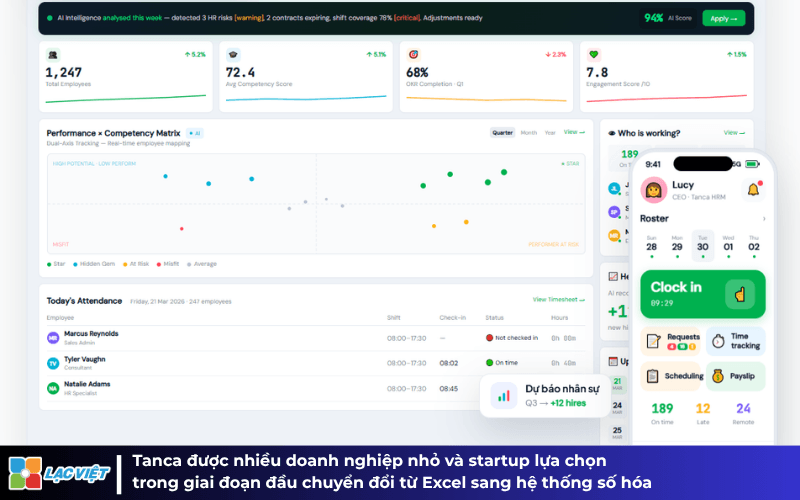Click the 5.2% growth indicator
The height and width of the screenshot is (500, 800).
point(195,55)
